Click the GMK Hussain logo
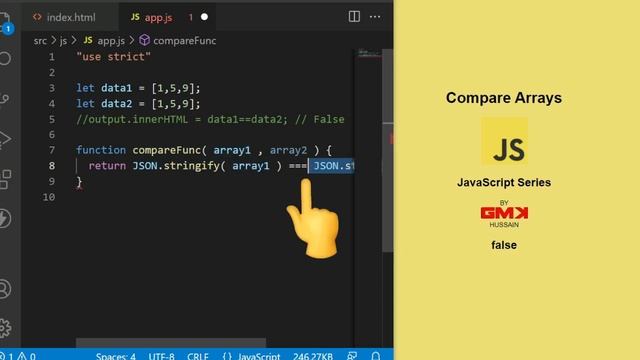 pyautogui.click(x=504, y=214)
